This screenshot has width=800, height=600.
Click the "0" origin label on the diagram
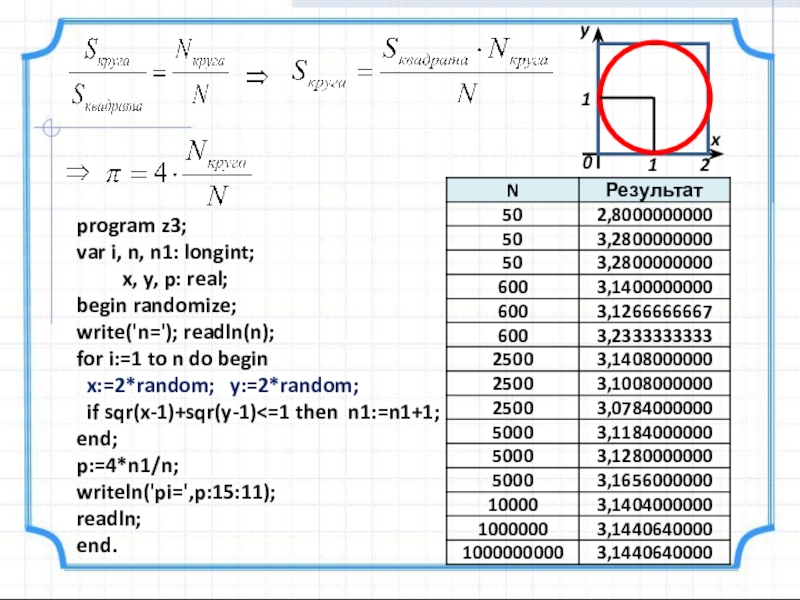[x=587, y=162]
